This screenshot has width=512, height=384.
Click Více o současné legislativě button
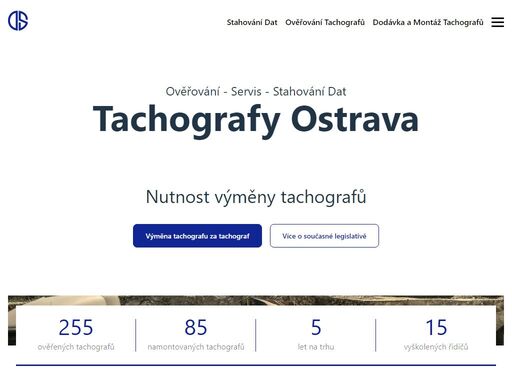324,236
